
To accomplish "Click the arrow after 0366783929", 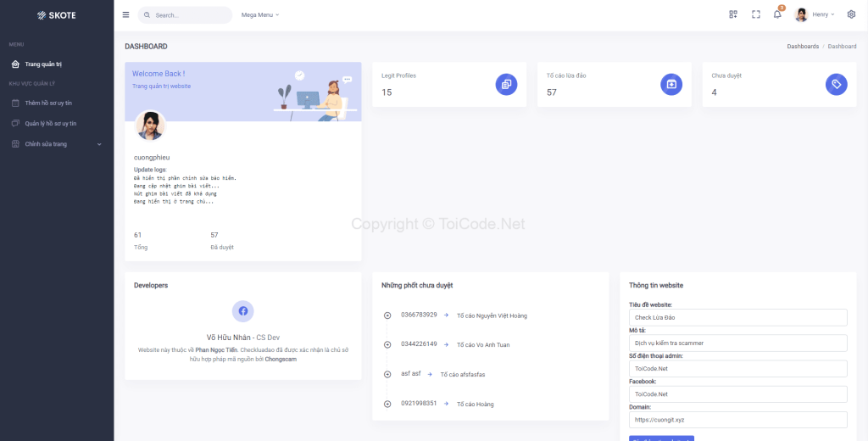I will [x=446, y=315].
